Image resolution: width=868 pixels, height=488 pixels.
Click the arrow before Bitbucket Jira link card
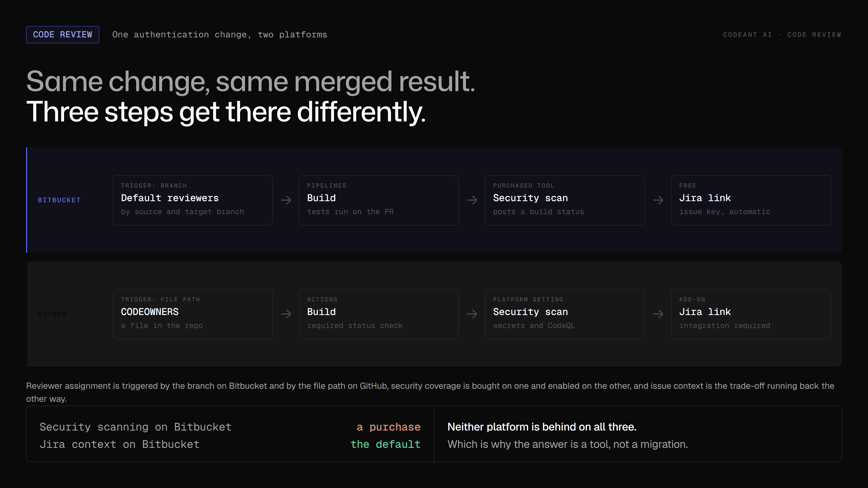pos(658,200)
